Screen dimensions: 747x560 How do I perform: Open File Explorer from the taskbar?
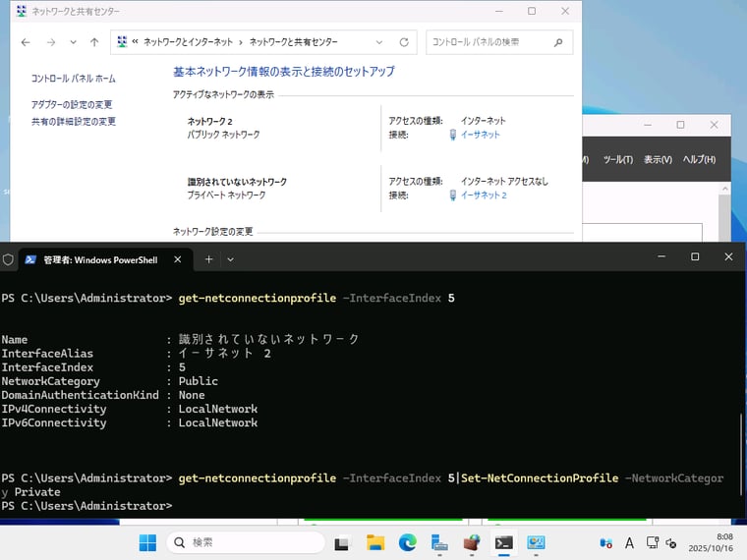(375, 542)
